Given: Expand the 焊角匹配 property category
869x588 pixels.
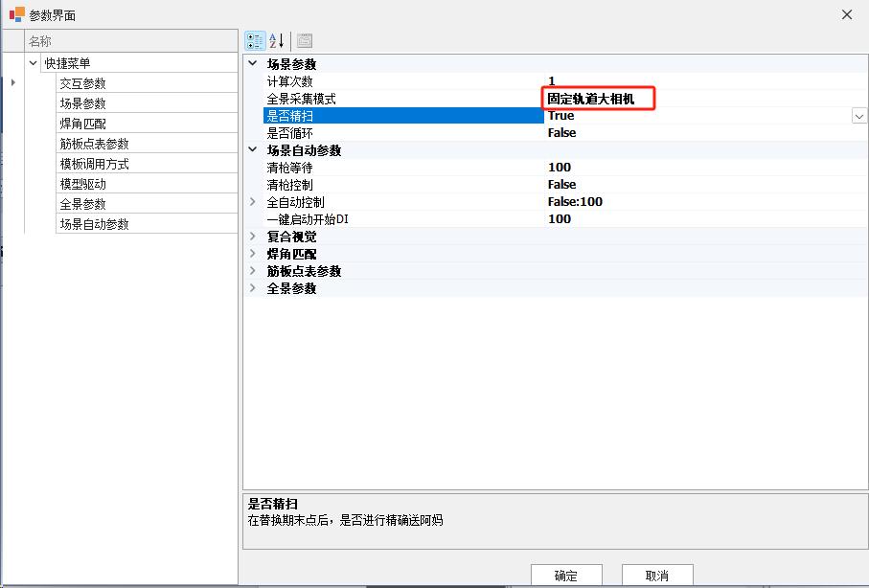Looking at the screenshot, I should pos(253,254).
